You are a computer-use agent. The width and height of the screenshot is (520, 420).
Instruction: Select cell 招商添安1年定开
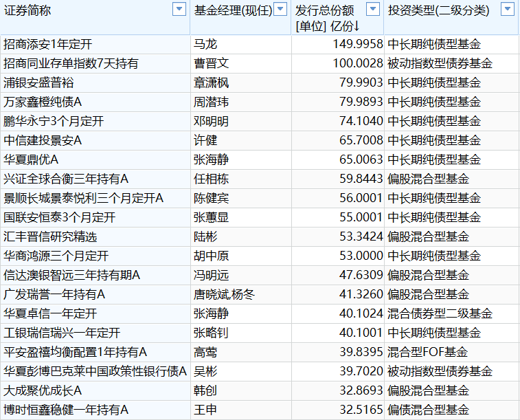click(x=95, y=44)
